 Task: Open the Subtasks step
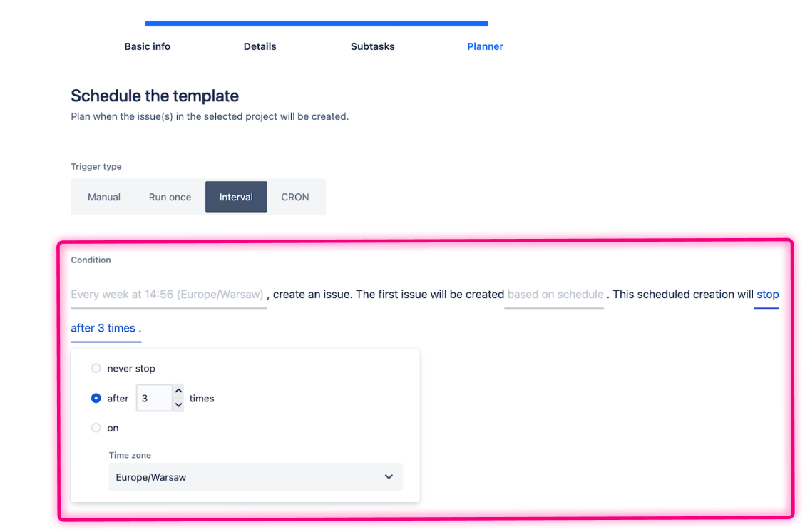372,46
